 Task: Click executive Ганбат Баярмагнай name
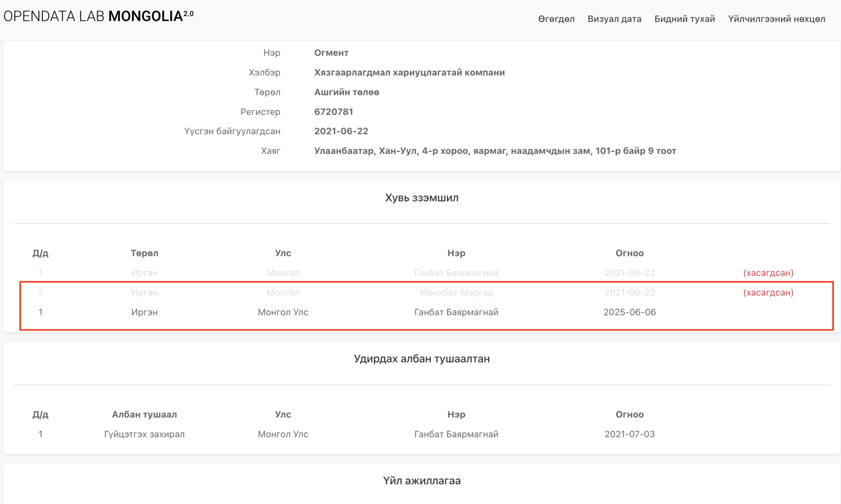point(456,434)
